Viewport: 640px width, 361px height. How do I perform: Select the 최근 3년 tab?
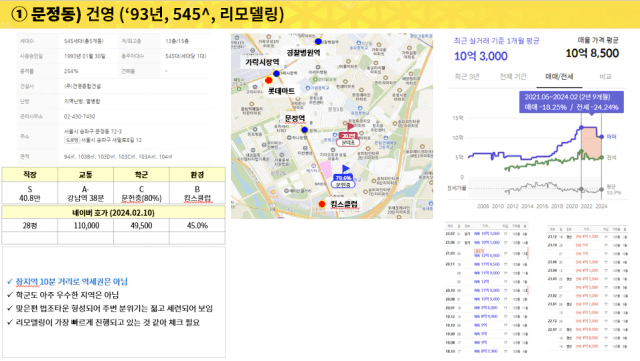pyautogui.click(x=467, y=76)
